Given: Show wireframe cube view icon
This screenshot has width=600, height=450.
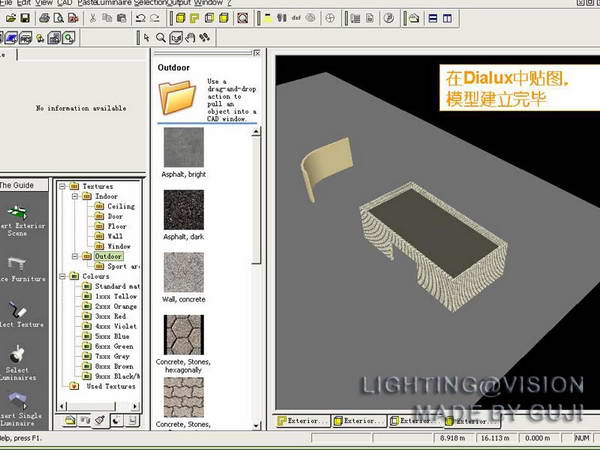Looking at the screenshot, I should [x=209, y=18].
